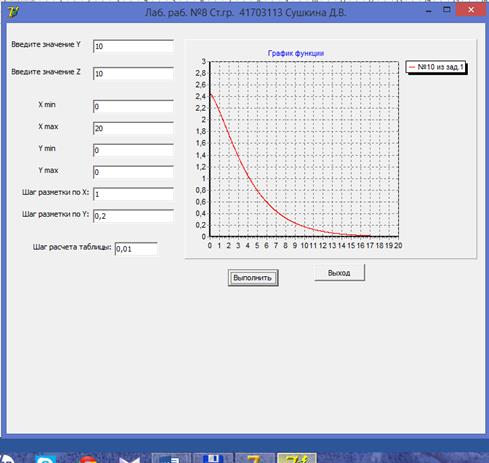
Task: Click the label Шаг разметки по Y:
Action: coord(55,214)
